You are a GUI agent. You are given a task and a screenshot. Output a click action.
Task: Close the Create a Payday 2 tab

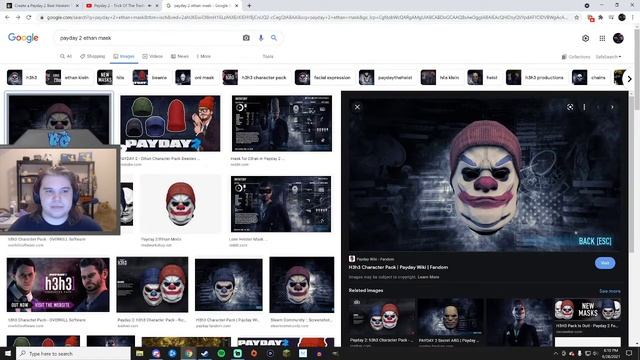[77, 6]
